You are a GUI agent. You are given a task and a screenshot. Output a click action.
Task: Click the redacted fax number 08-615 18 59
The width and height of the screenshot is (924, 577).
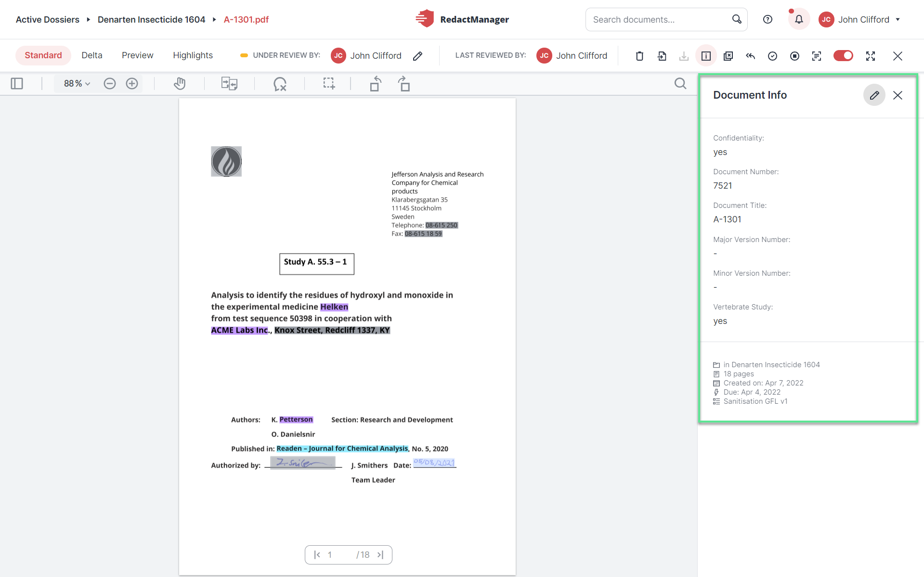click(x=423, y=234)
